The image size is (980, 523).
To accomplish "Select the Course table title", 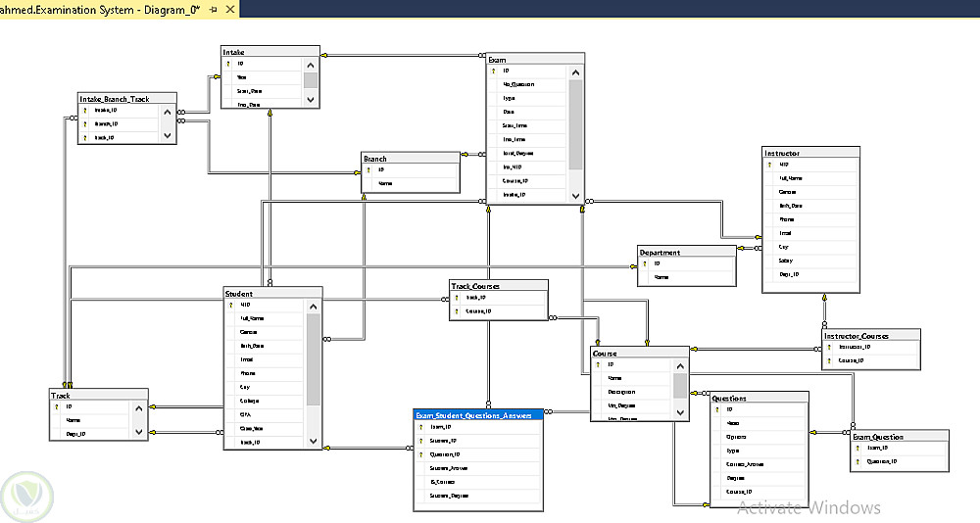I will (639, 353).
